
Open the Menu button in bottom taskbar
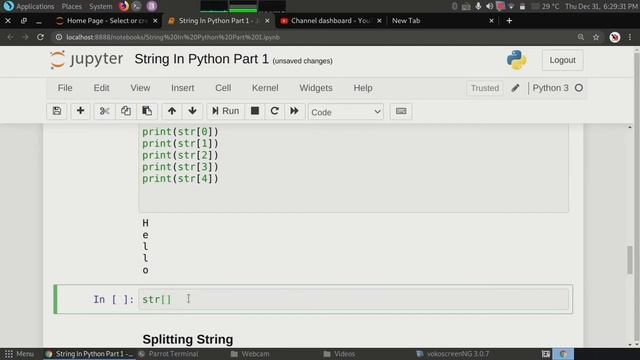pyautogui.click(x=20, y=354)
